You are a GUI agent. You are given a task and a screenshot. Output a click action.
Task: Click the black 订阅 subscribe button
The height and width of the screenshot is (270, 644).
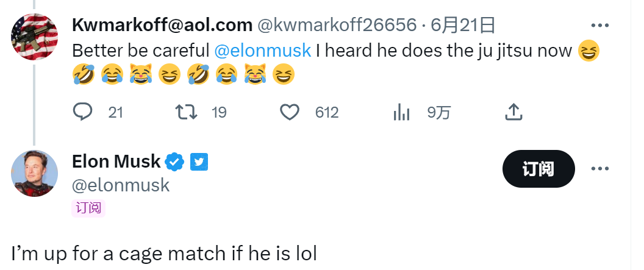click(538, 169)
